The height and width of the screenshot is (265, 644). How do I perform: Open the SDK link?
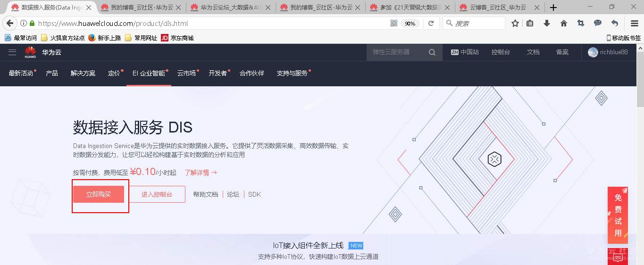[x=254, y=194]
